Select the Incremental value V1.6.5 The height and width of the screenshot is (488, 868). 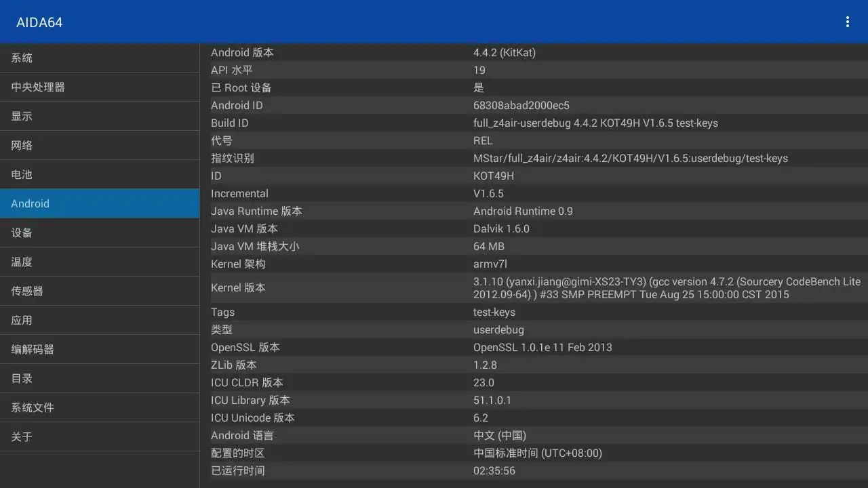tap(488, 193)
